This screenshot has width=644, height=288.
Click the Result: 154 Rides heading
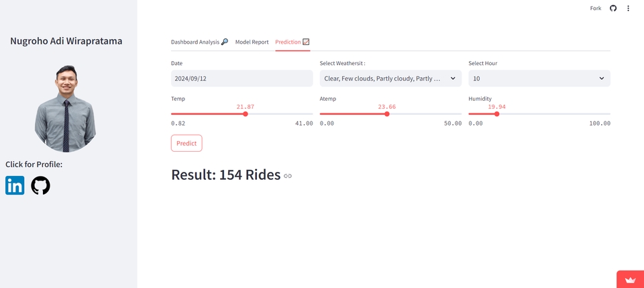pyautogui.click(x=225, y=175)
